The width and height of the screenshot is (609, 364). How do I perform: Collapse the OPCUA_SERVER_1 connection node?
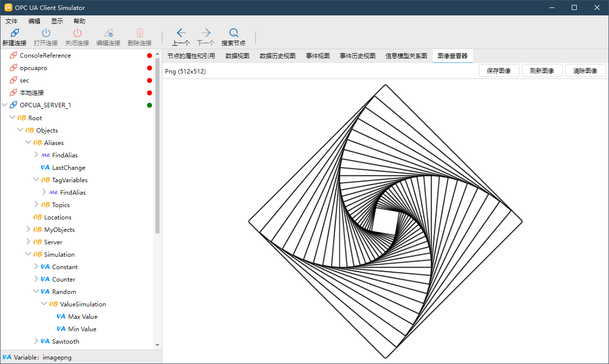[4, 105]
